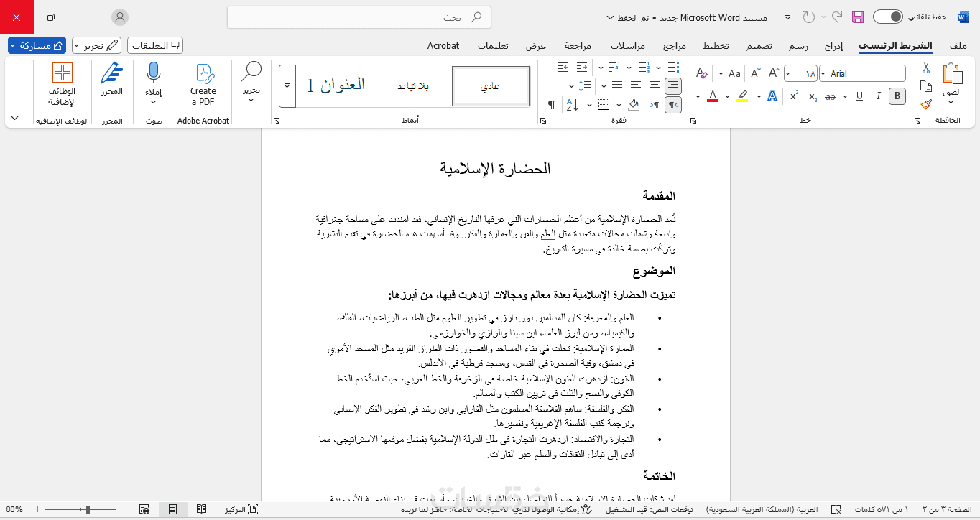Toggle Superscript formatting
This screenshot has height=520, width=980.
pyautogui.click(x=794, y=96)
